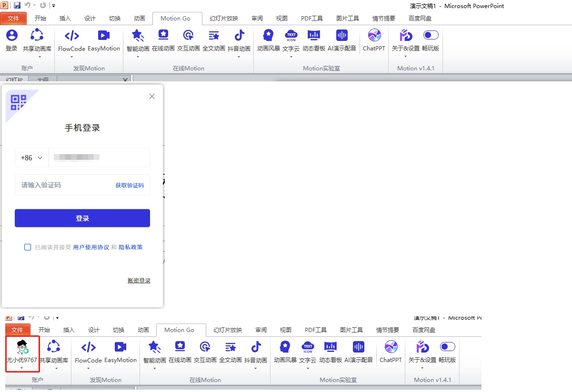Viewport: 572px width, 392px height.
Task: Expand the 尤小优9767 account dropdown arrow
Action: tap(21, 368)
